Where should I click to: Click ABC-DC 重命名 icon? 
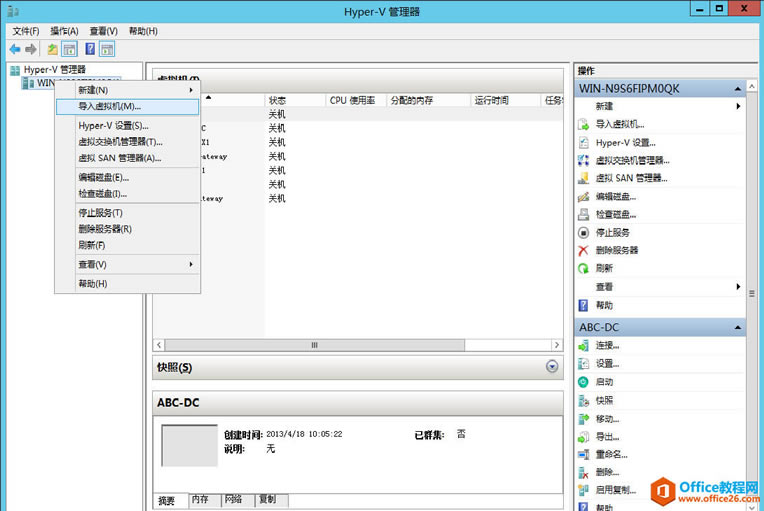583,454
